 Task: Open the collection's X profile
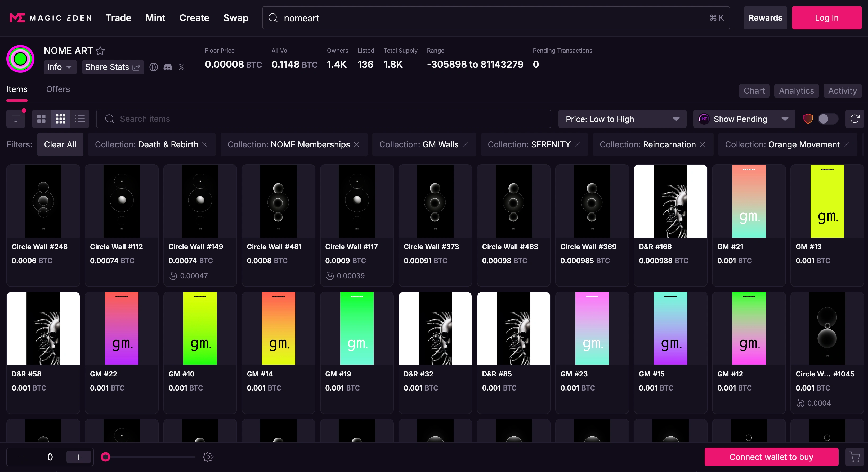(182, 67)
